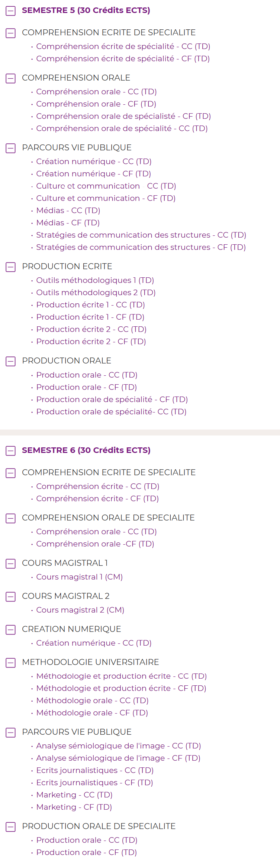Open Culture et communication - CF (TD)
280x868 pixels.
point(106,198)
